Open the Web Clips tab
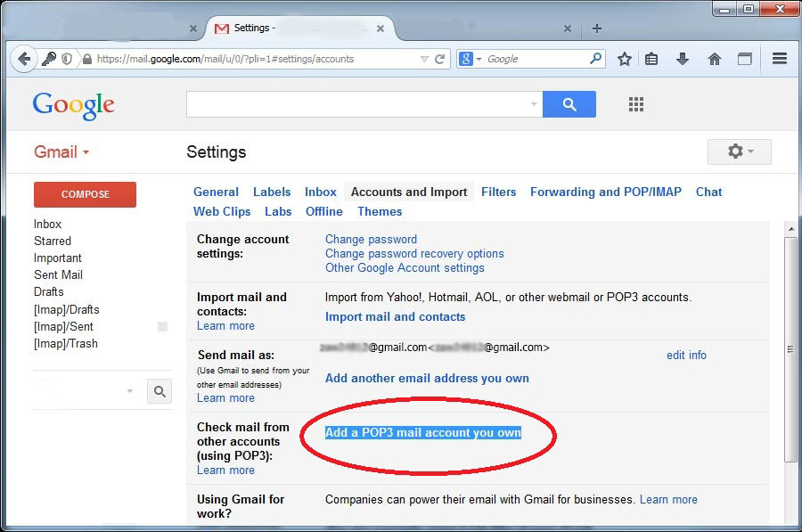Image resolution: width=802 pixels, height=532 pixels. point(222,211)
